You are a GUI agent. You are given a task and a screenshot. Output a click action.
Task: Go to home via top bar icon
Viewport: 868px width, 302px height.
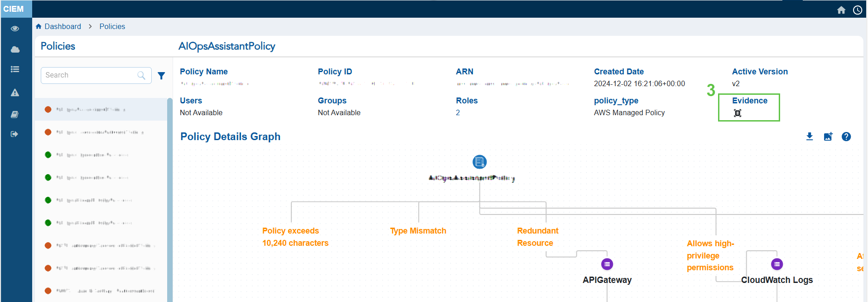click(x=841, y=10)
